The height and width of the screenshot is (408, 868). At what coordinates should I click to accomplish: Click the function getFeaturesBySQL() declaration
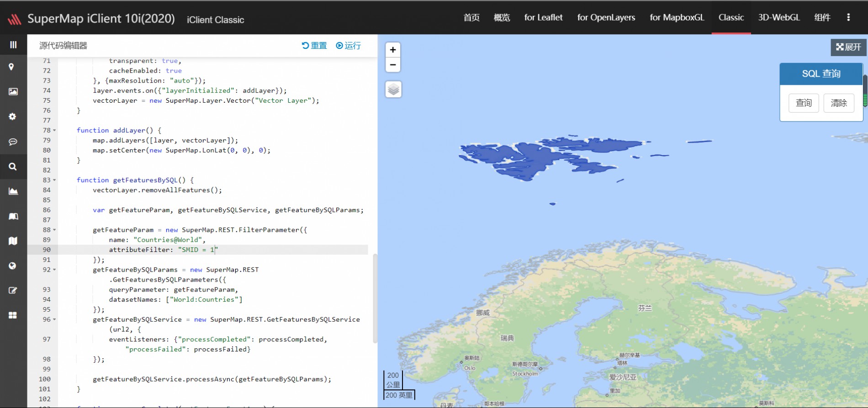[135, 180]
